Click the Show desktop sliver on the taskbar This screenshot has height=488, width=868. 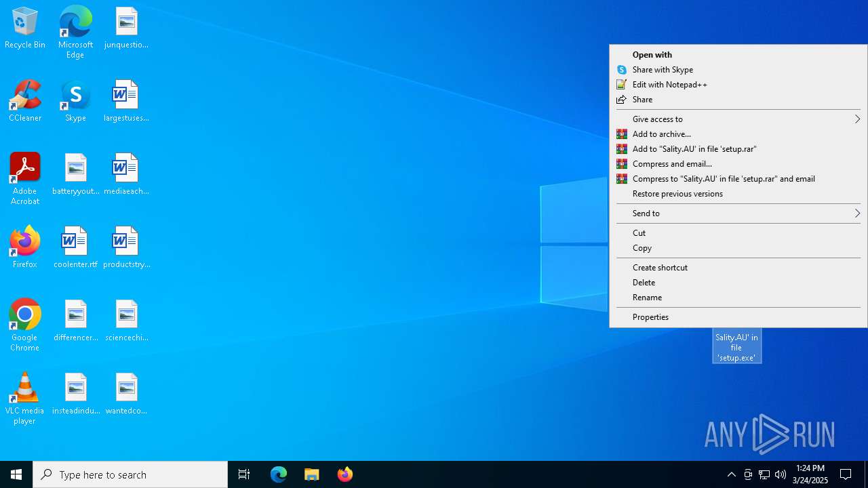866,474
